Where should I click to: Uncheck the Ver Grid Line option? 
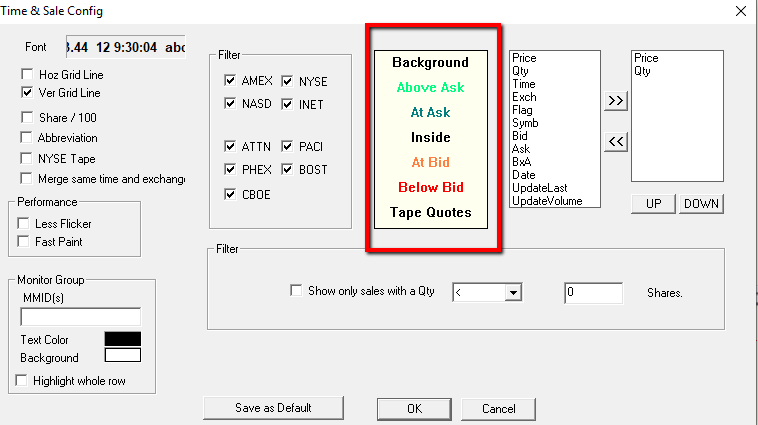point(26,93)
